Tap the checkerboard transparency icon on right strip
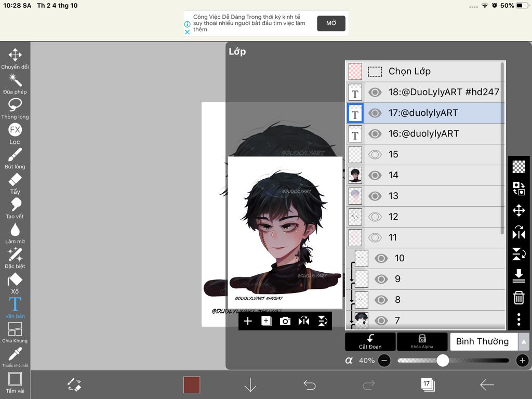 coord(519,167)
